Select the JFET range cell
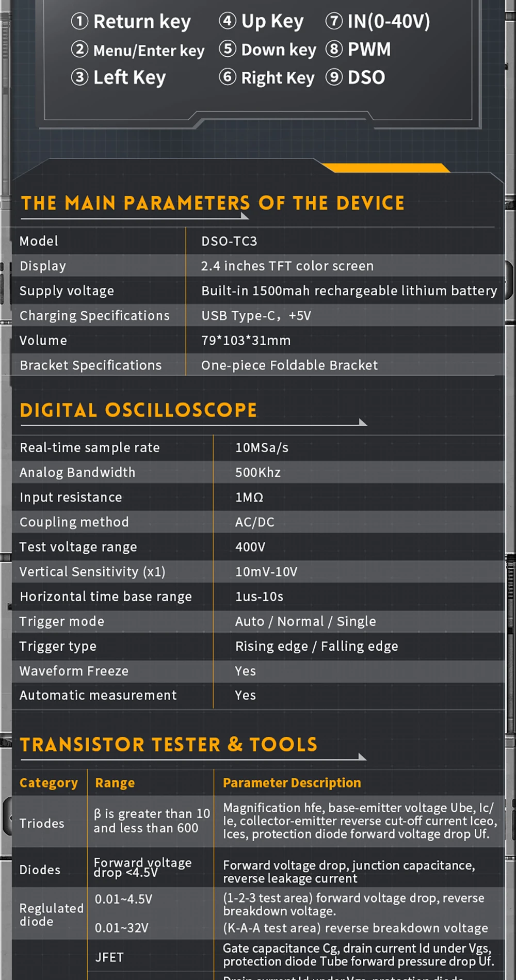 point(109,957)
